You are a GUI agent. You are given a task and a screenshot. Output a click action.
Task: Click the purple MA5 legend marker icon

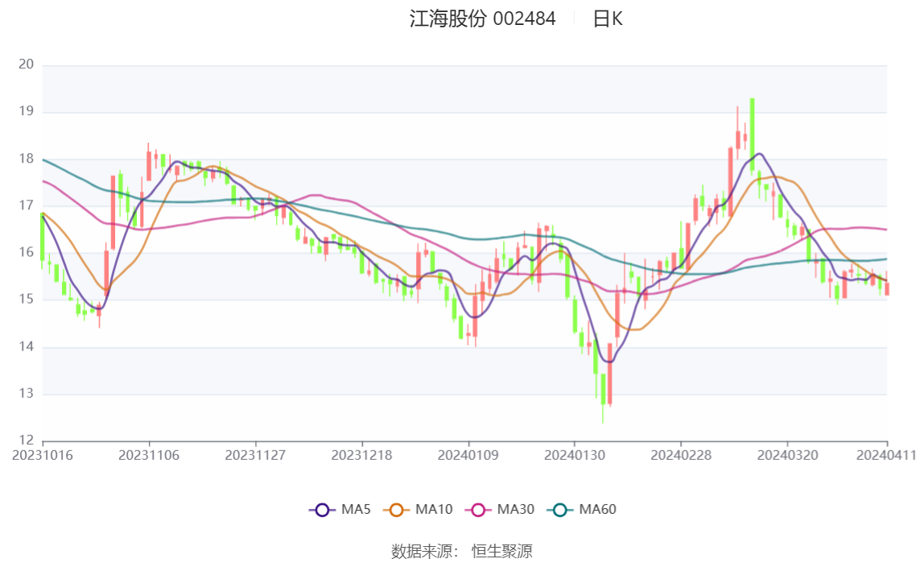tap(322, 510)
